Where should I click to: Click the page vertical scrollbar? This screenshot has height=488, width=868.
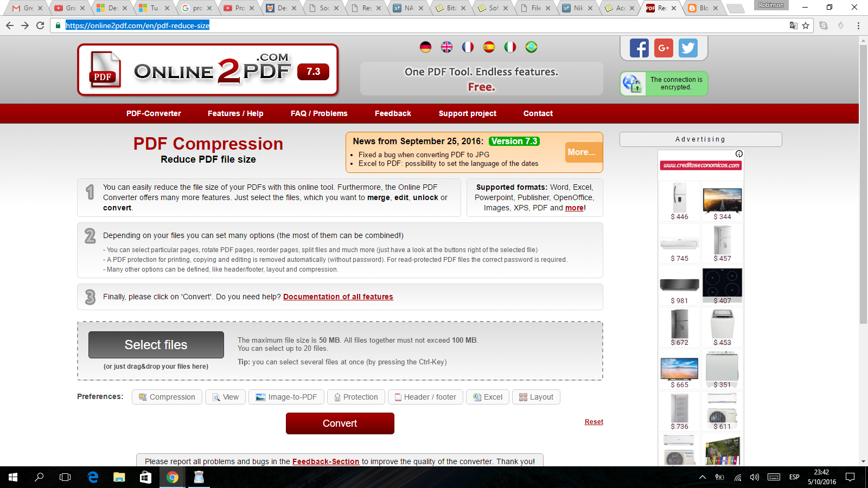click(x=863, y=184)
